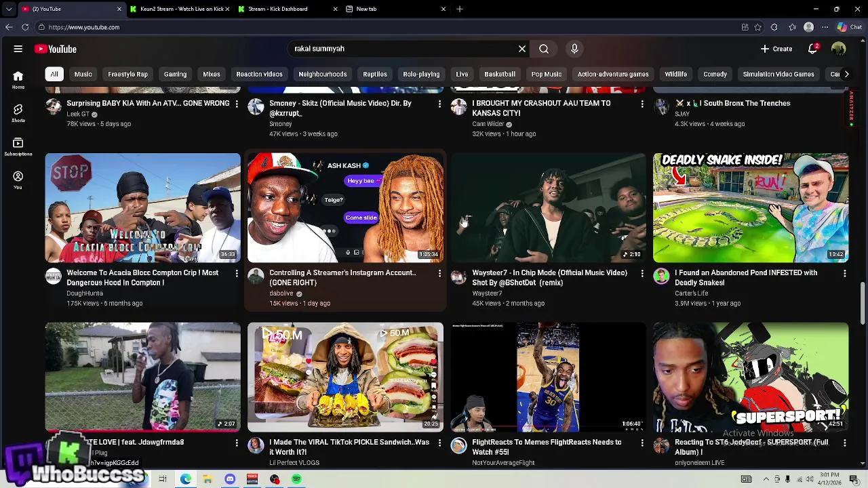Select the Reaction videos filter chip
This screenshot has height=488, width=868.
pos(259,74)
